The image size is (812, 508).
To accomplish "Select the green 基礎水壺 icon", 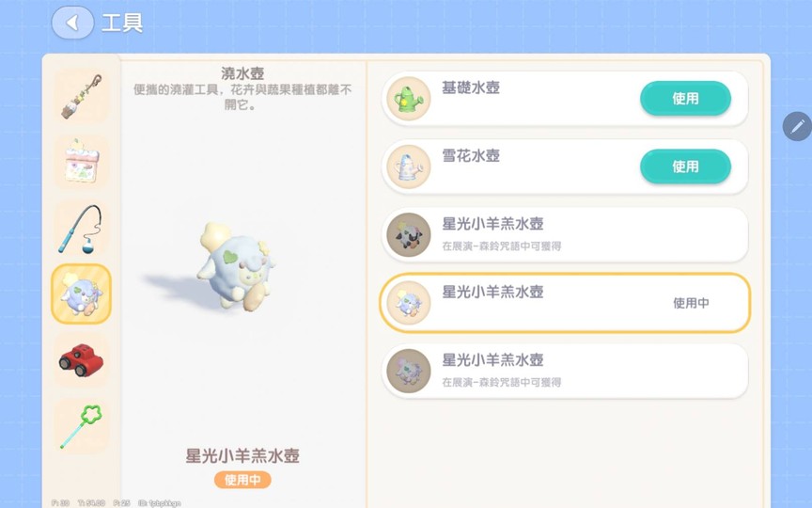I will (409, 99).
